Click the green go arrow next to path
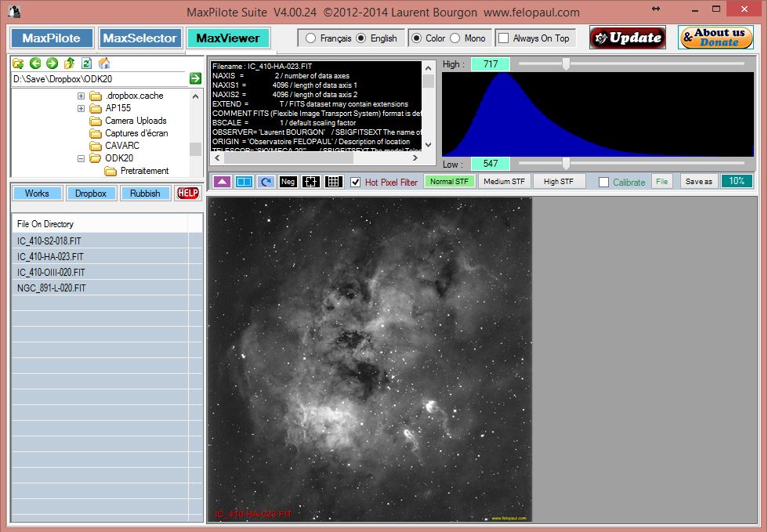 coord(195,78)
